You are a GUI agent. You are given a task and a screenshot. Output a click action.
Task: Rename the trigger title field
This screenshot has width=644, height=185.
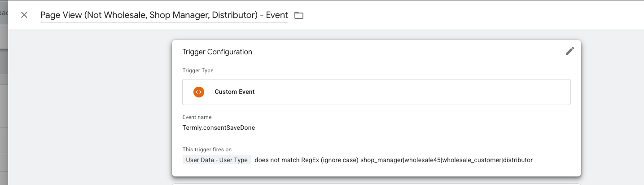tap(164, 15)
